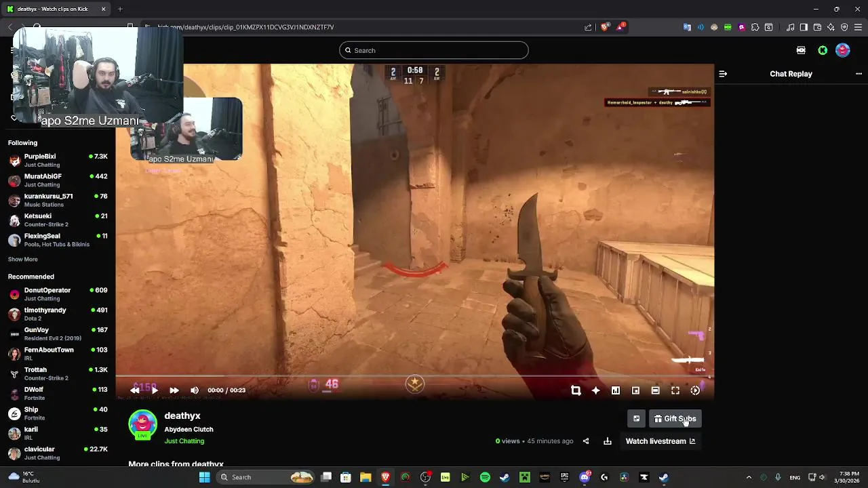Click the crop clip icon in player
This screenshot has height=488, width=868.
pos(576,390)
